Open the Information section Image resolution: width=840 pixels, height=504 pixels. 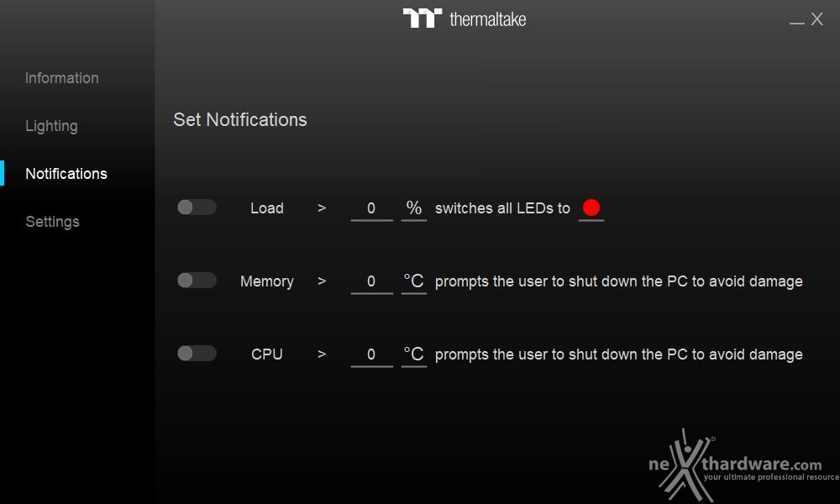tap(62, 78)
